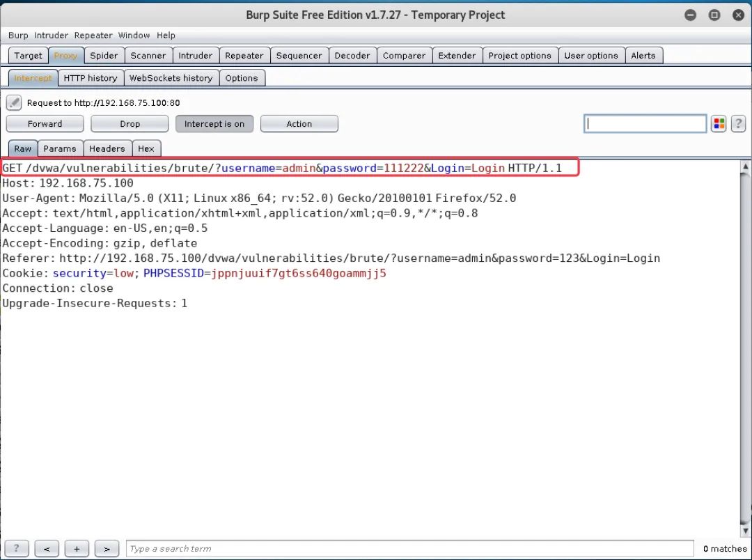The height and width of the screenshot is (560, 752).
Task: Switch to the Spider tab
Action: click(104, 55)
